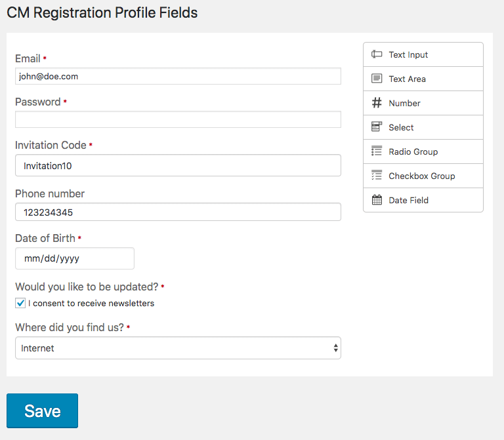The image size is (504, 440).
Task: Click the Select field type icon
Action: (x=377, y=127)
